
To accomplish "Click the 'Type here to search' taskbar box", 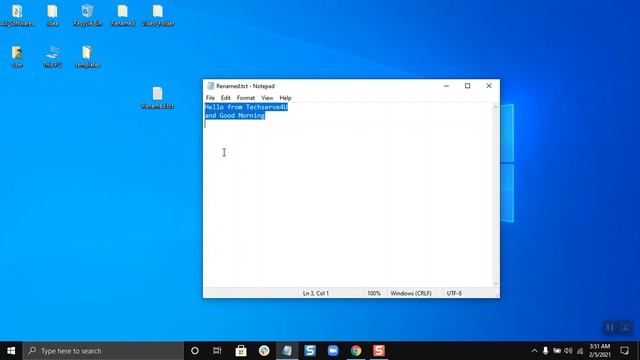I will click(103, 351).
